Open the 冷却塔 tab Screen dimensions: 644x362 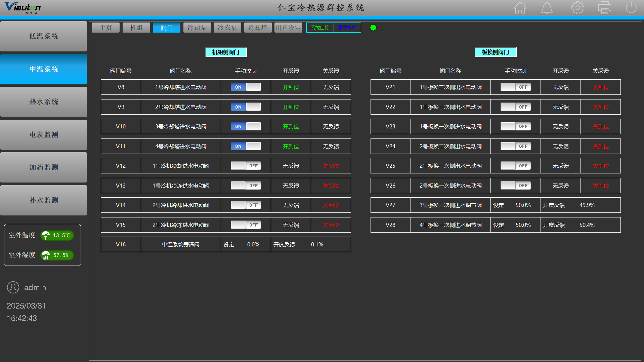258,28
